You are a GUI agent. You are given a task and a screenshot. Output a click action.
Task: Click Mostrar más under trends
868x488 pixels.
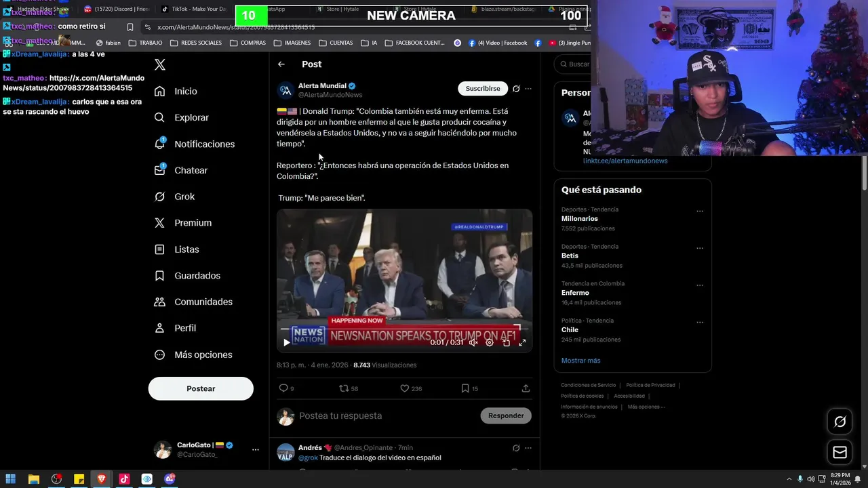pos(580,361)
